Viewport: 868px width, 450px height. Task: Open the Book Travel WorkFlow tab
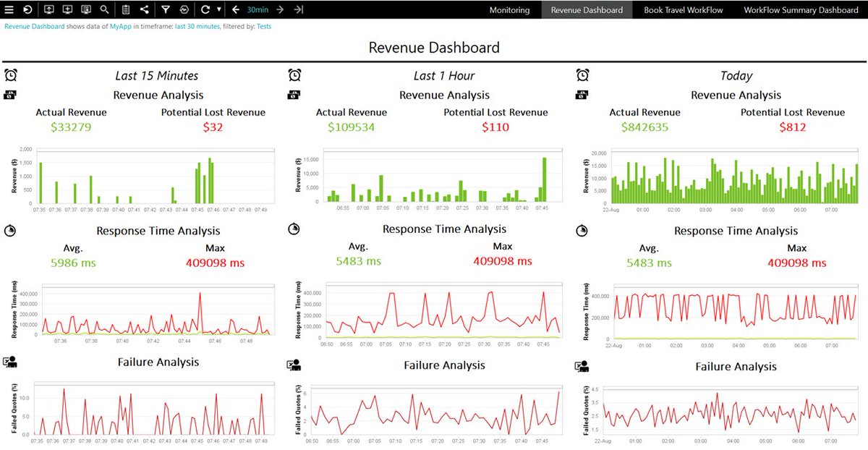[x=682, y=10]
